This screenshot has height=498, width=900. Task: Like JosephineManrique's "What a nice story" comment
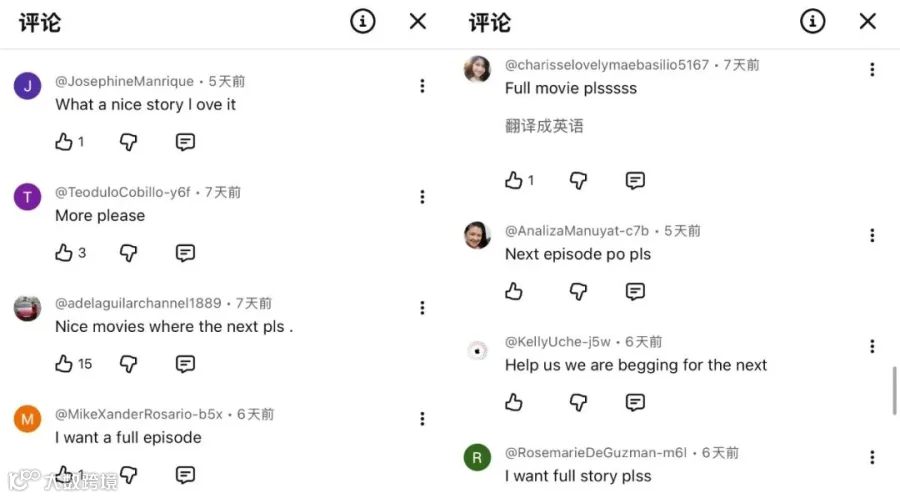(64, 142)
